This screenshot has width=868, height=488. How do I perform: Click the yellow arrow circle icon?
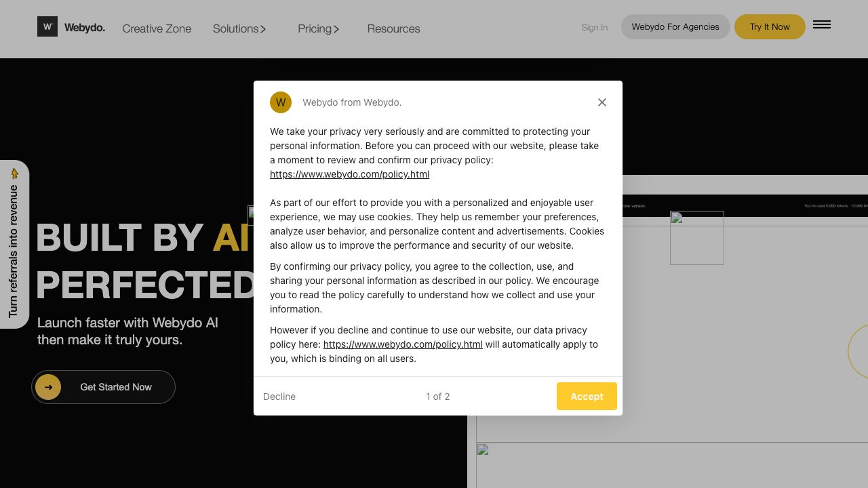pyautogui.click(x=48, y=387)
